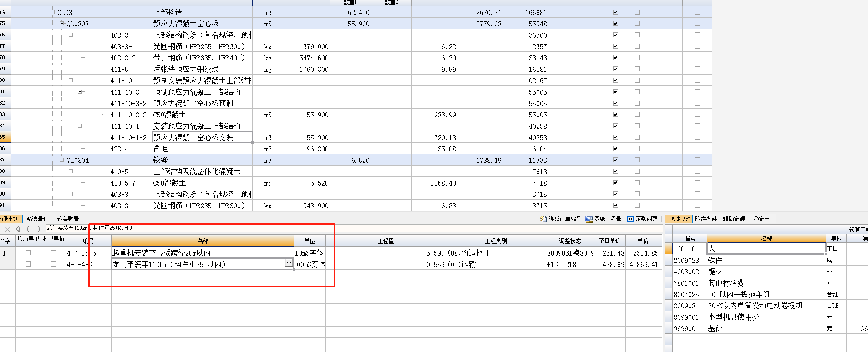Click the 411-10-1-2 code cell
868x352 pixels.
coord(130,137)
